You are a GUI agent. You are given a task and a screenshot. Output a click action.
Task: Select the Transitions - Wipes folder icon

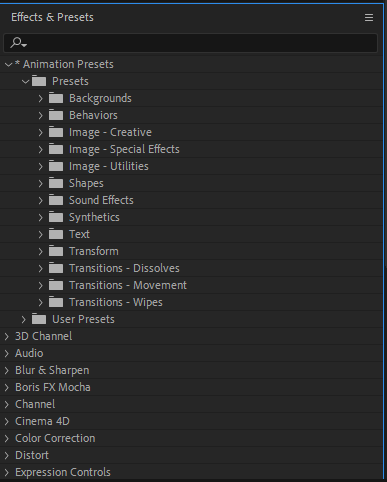[56, 302]
